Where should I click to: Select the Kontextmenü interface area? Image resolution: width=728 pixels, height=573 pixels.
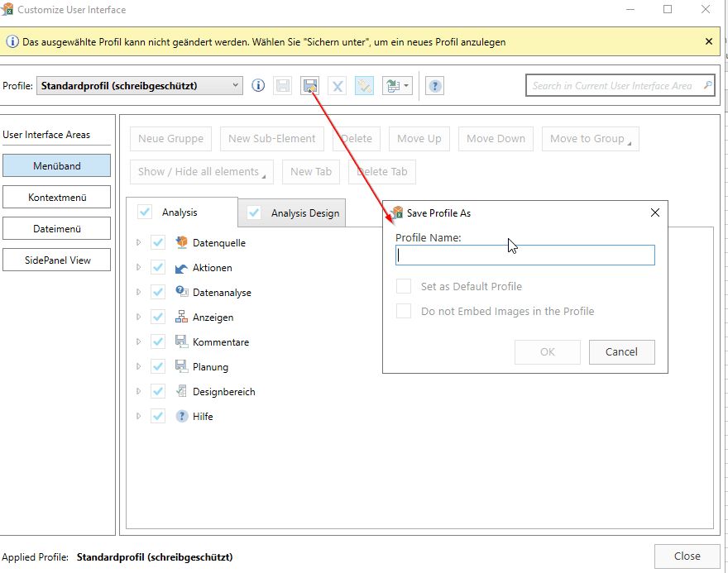(x=56, y=197)
